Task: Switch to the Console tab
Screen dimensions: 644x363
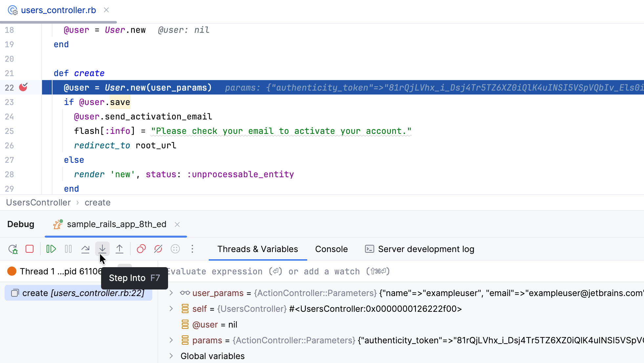Action: 331,249
